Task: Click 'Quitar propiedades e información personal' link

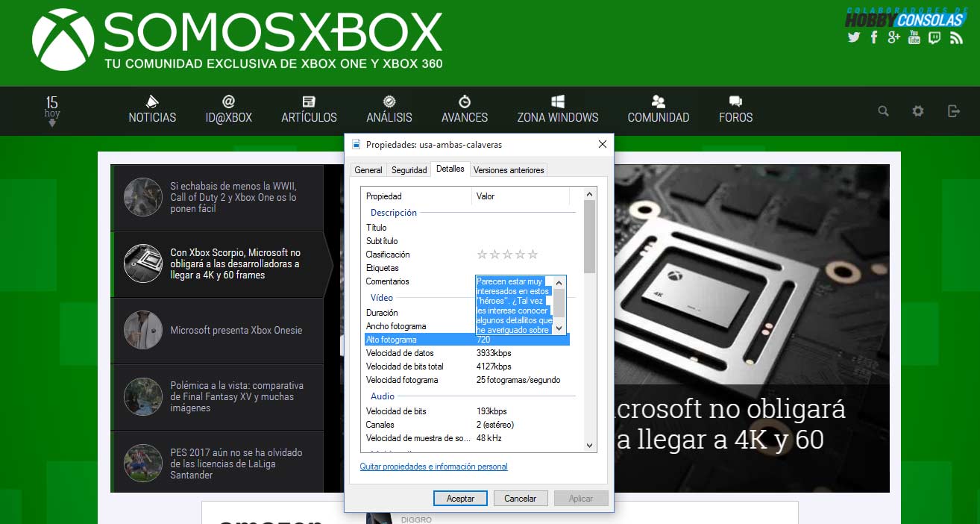Action: [434, 467]
